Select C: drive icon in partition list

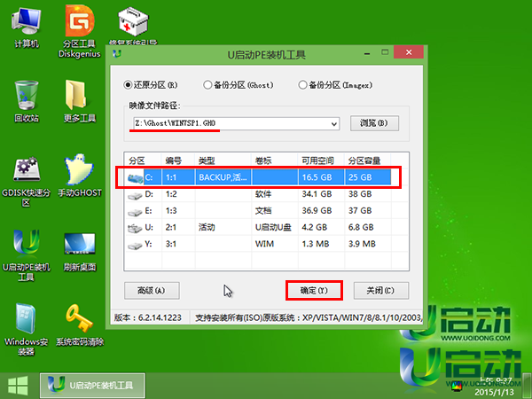click(x=135, y=178)
